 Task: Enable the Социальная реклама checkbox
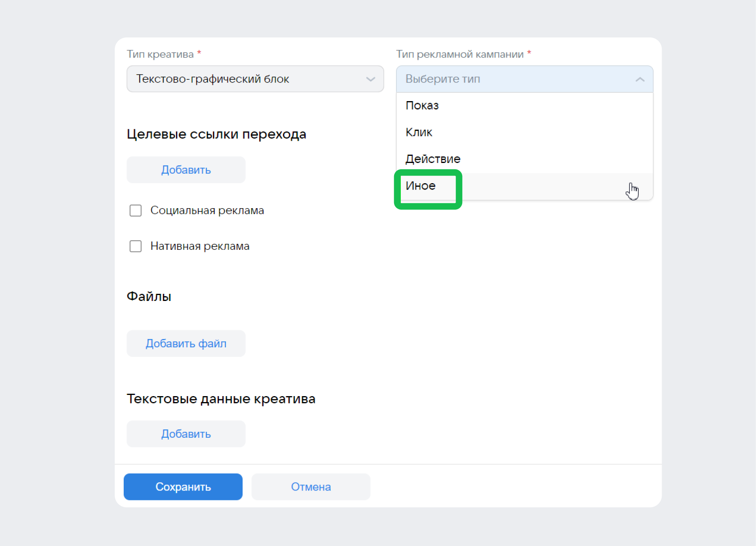click(135, 211)
